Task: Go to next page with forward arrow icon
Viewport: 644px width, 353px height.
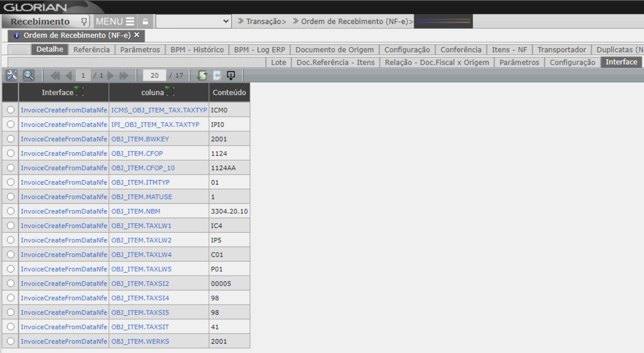Action: [x=111, y=75]
